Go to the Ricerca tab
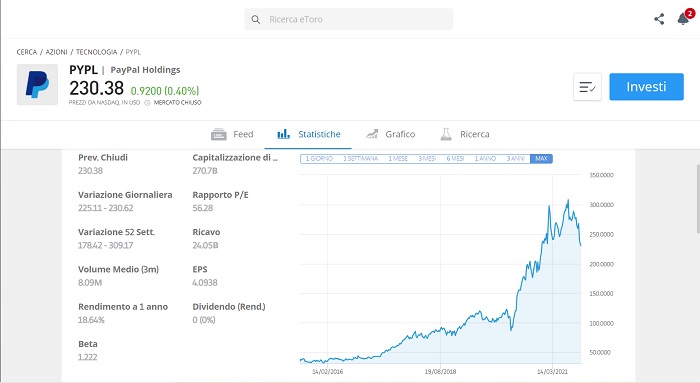 465,134
